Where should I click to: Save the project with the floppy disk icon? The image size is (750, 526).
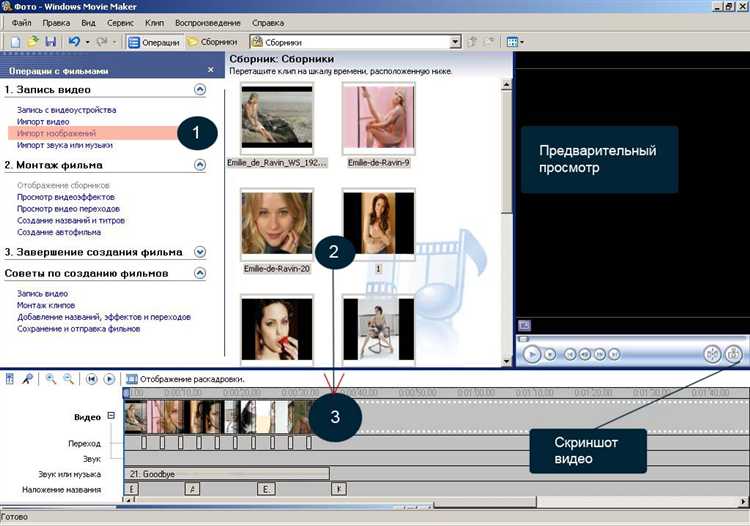50,42
